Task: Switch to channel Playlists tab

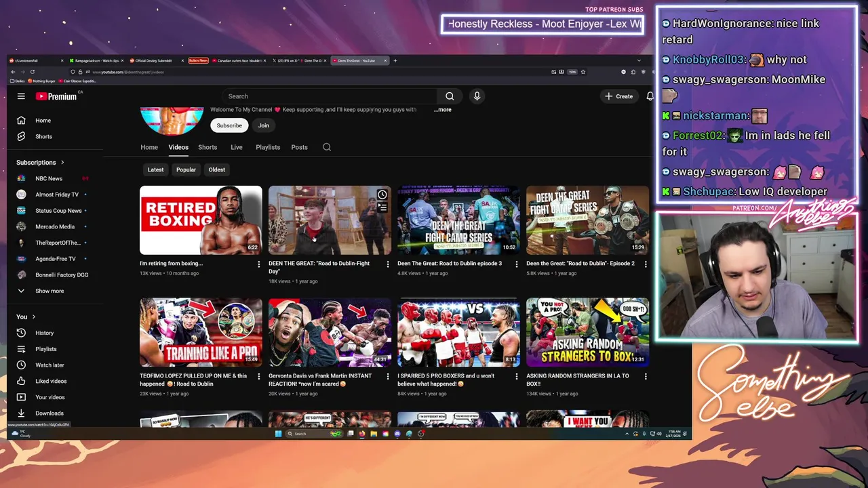Action: click(x=268, y=147)
